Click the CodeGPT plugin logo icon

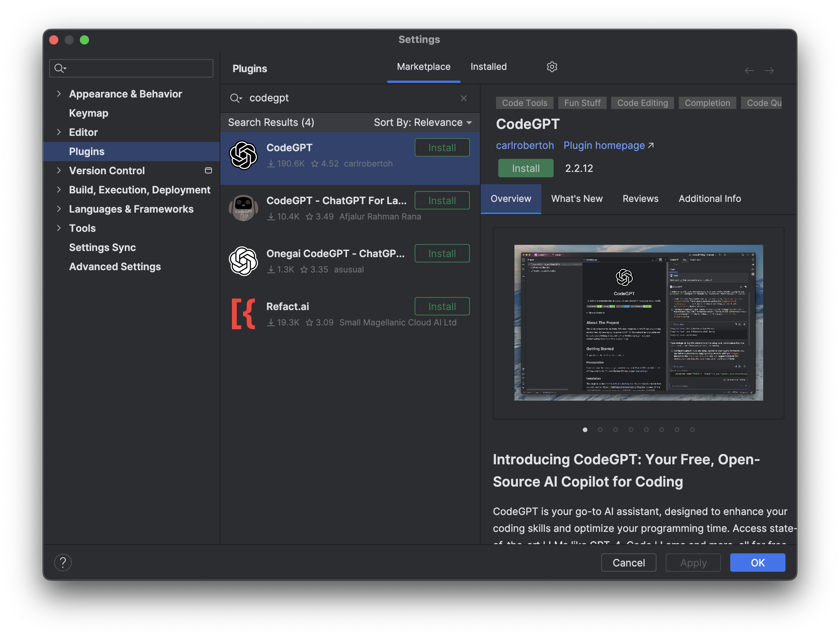pyautogui.click(x=243, y=155)
